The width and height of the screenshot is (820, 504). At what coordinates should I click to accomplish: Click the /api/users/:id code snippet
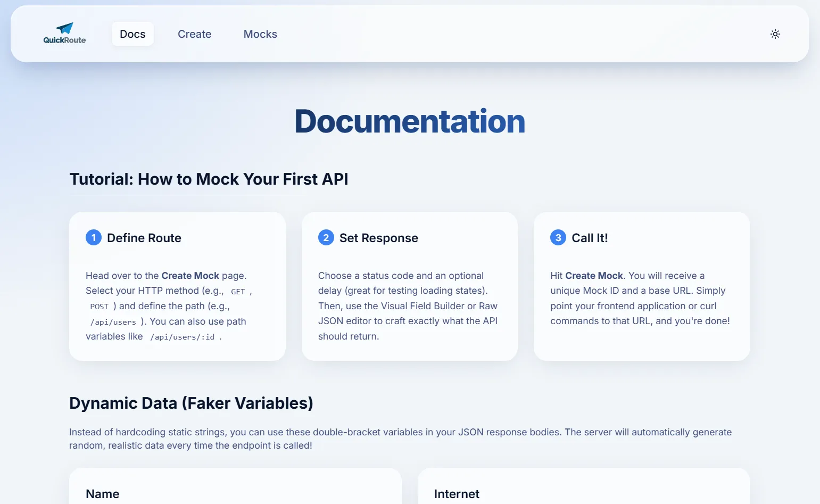pyautogui.click(x=183, y=337)
